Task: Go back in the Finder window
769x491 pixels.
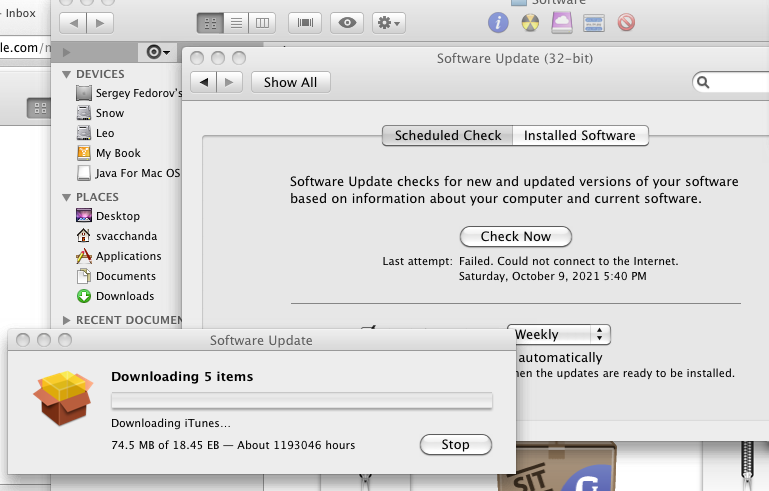Action: click(73, 23)
